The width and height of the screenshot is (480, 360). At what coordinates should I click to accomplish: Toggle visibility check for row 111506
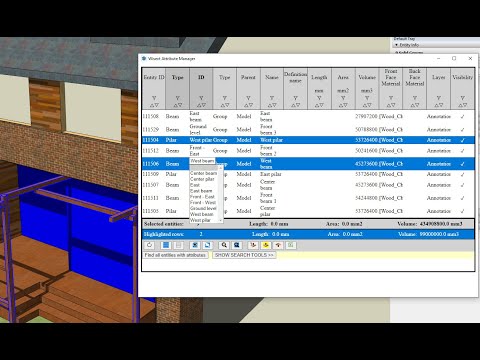click(x=462, y=164)
